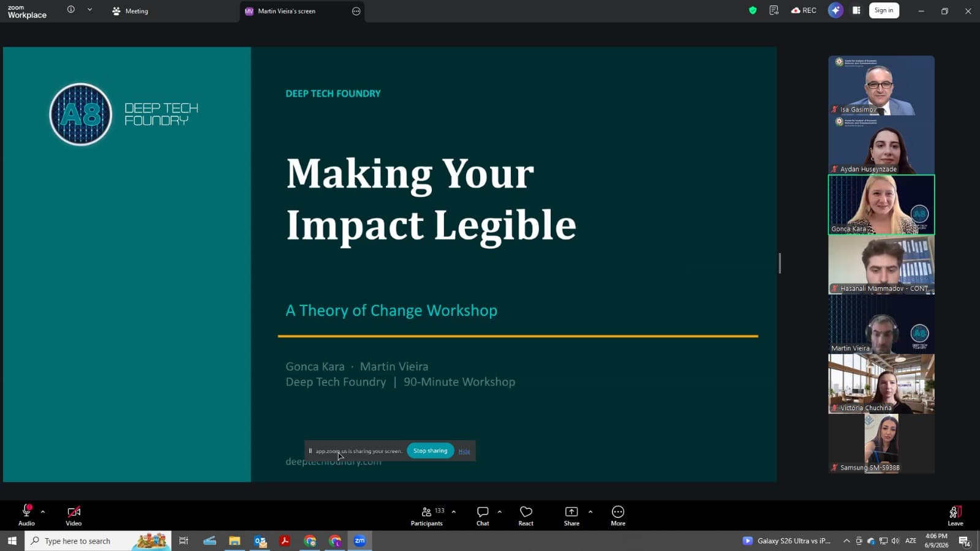Select Isa Gasimov's video thumbnail
The image size is (980, 551).
[x=881, y=86]
